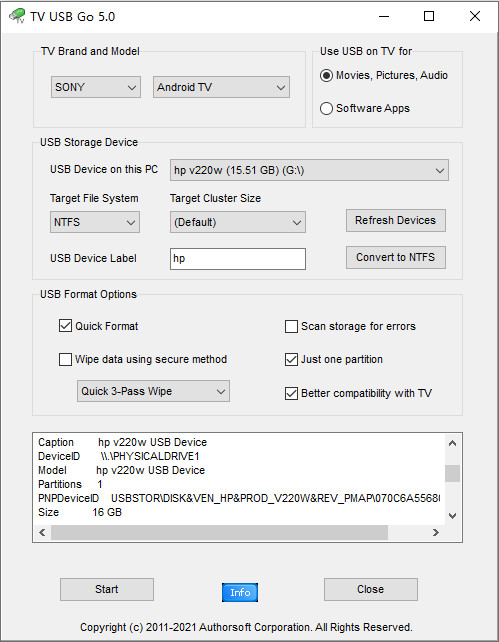Image resolution: width=499 pixels, height=642 pixels.
Task: Click the horizontal scrollbar left arrow
Action: [42, 532]
